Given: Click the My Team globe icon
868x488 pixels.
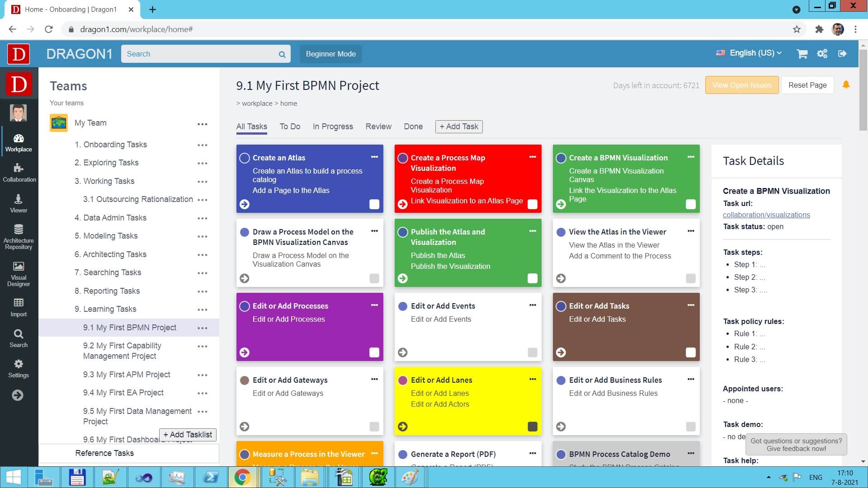Looking at the screenshot, I should click(59, 123).
